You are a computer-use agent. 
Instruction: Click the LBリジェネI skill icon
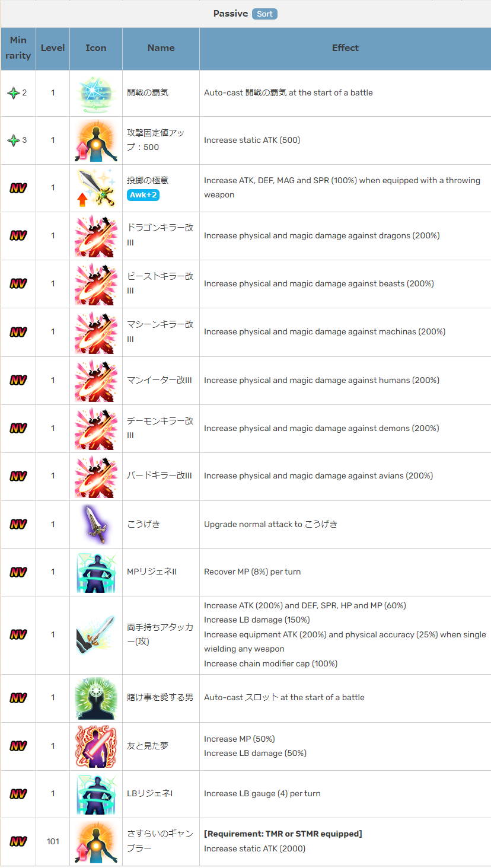click(x=95, y=794)
